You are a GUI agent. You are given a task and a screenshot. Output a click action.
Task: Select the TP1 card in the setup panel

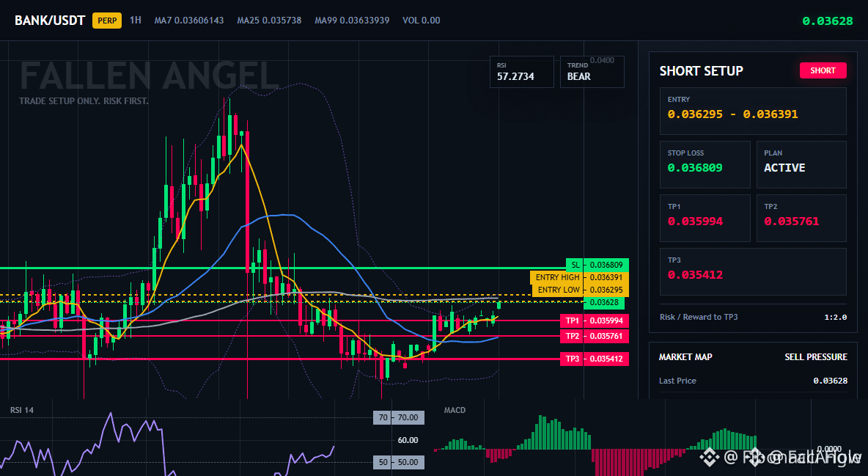(705, 218)
